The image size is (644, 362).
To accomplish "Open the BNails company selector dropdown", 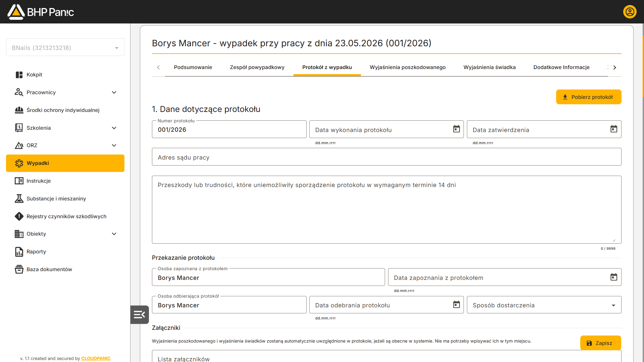I will (65, 48).
